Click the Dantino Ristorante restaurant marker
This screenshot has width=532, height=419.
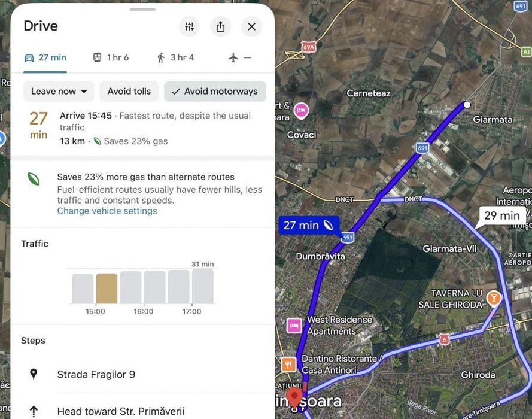(x=288, y=364)
